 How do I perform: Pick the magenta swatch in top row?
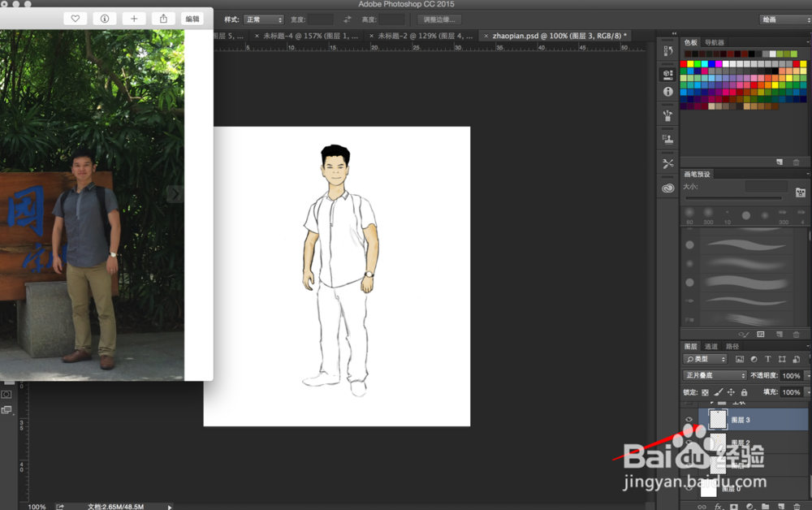point(719,64)
